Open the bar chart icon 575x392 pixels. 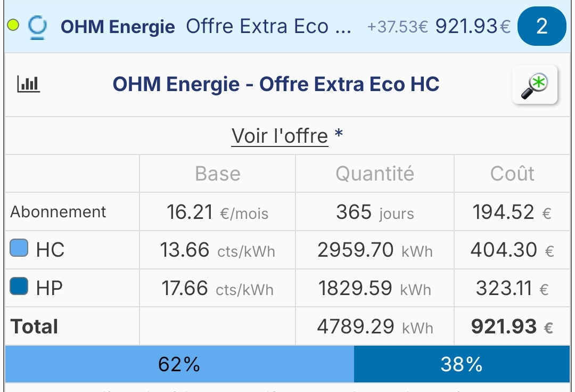click(29, 84)
